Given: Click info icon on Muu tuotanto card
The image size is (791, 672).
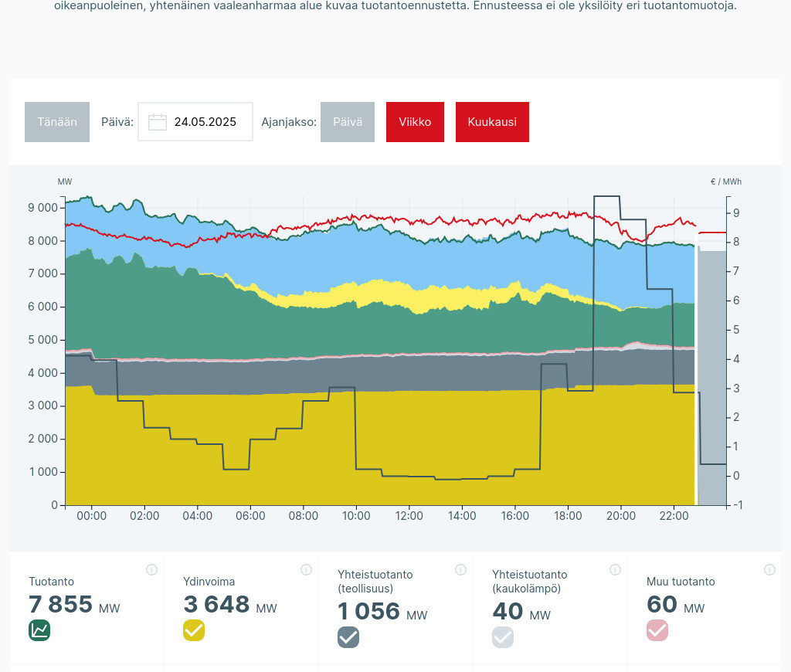Looking at the screenshot, I should (769, 570).
